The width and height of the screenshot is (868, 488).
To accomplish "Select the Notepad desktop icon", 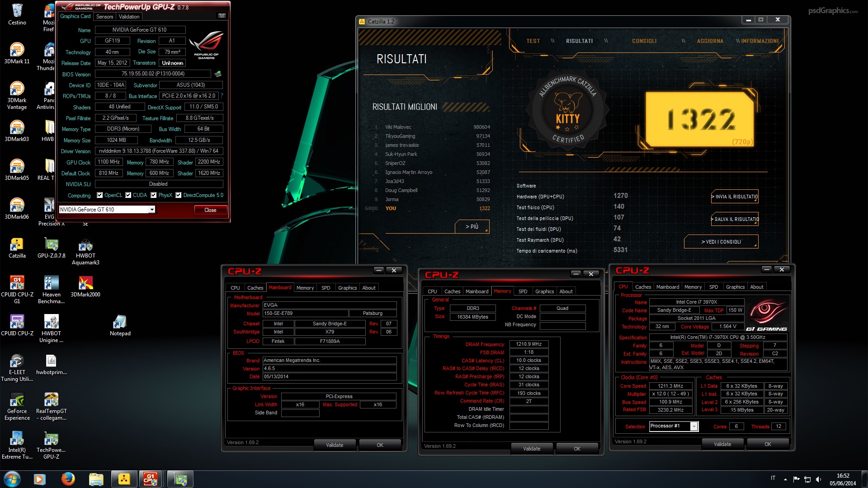I will (120, 325).
